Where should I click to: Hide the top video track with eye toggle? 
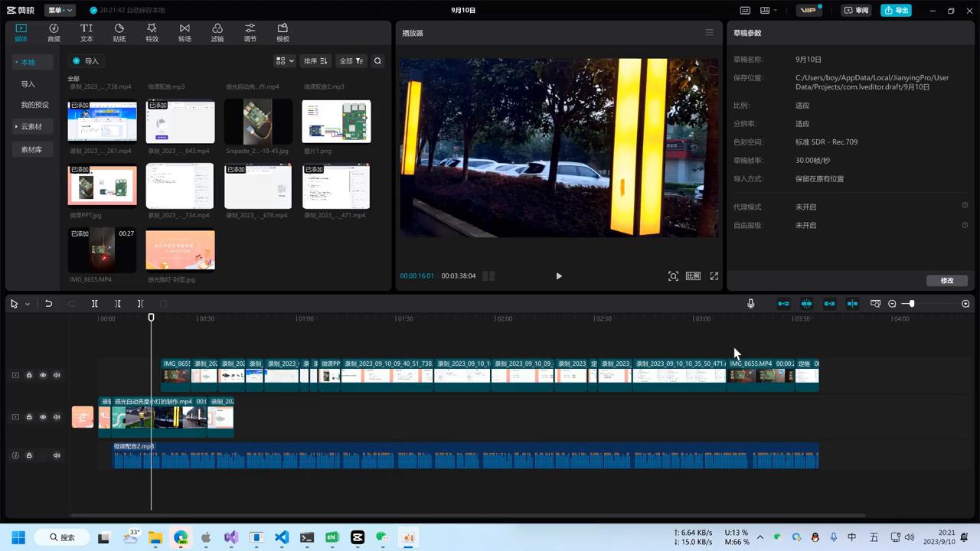[43, 375]
